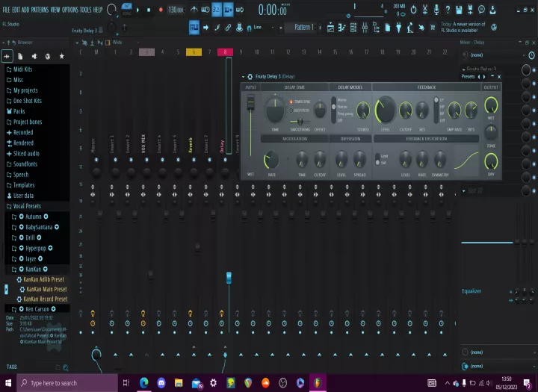Toggle KEEP PITCH in Fruity Delay 3

299,111
